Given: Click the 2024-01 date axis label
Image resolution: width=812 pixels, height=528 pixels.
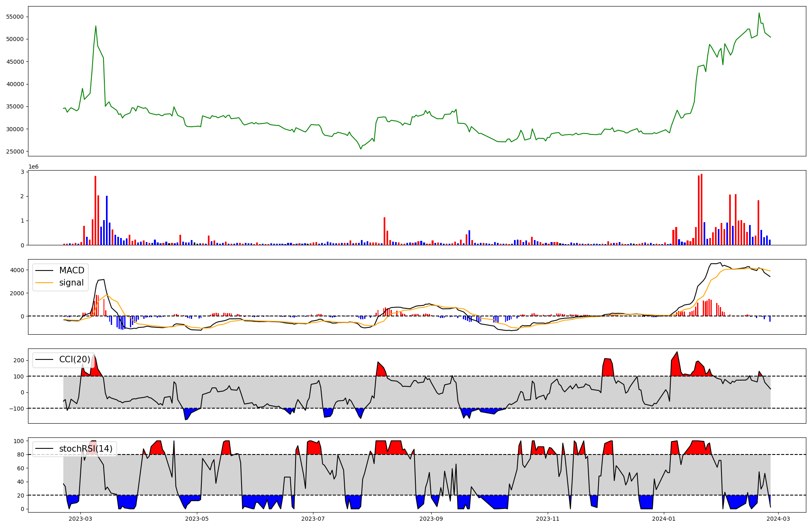Looking at the screenshot, I should tap(664, 519).
